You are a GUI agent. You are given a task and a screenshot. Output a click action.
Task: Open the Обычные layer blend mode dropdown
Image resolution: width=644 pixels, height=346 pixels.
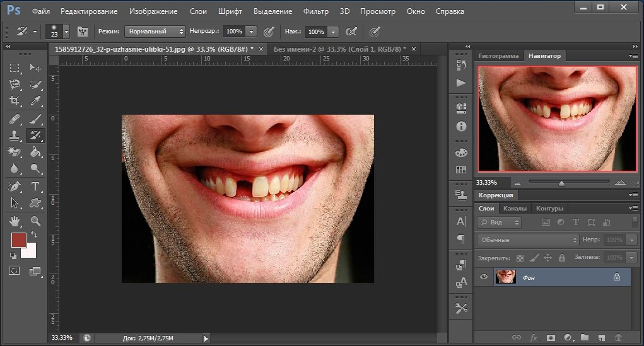528,239
